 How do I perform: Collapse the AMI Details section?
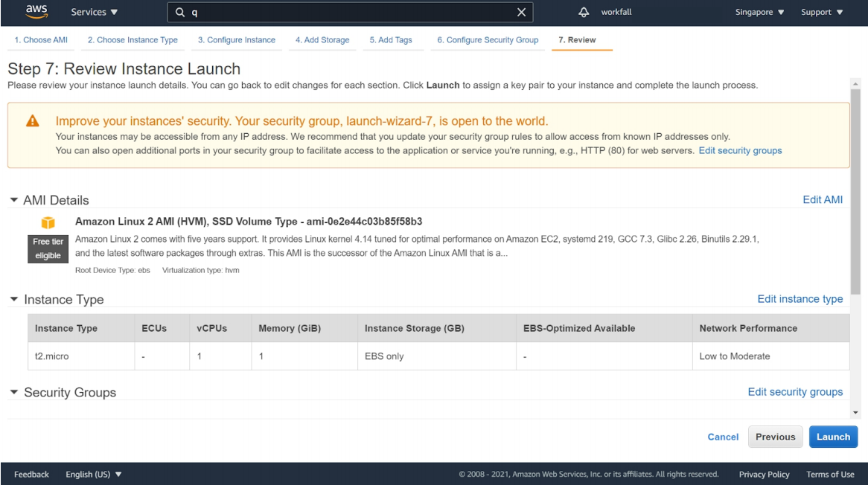point(14,200)
